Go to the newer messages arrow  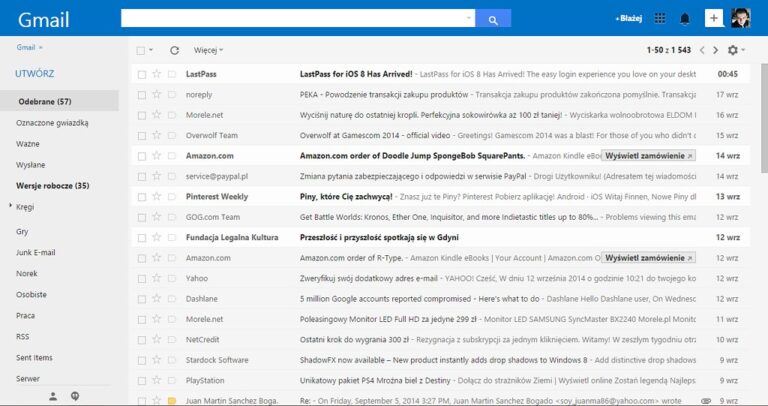click(702, 50)
